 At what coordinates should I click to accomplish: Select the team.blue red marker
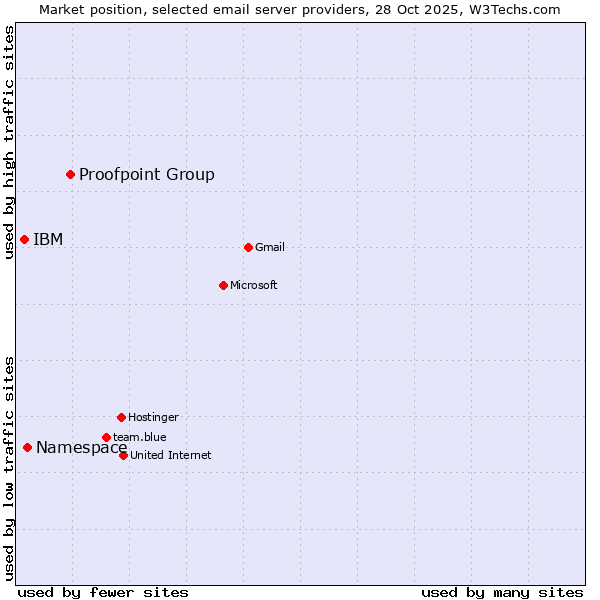[x=106, y=437]
